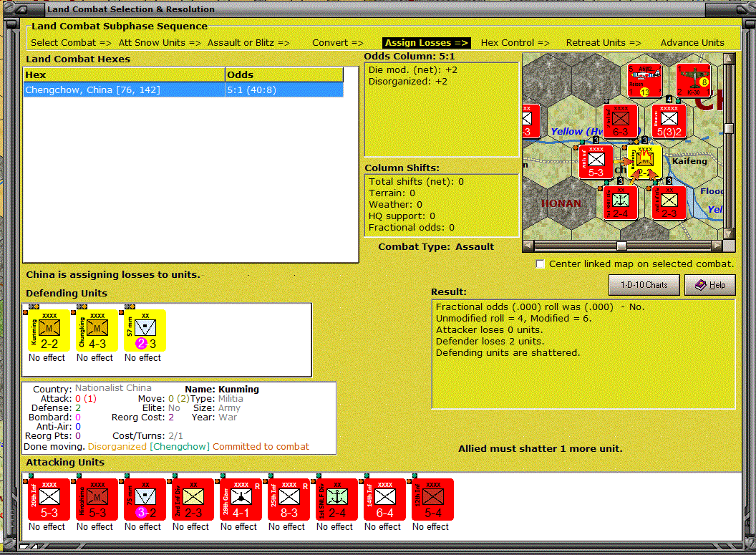Select the Chungking 4-3 militia defending unit
The image size is (756, 555).
click(x=97, y=330)
